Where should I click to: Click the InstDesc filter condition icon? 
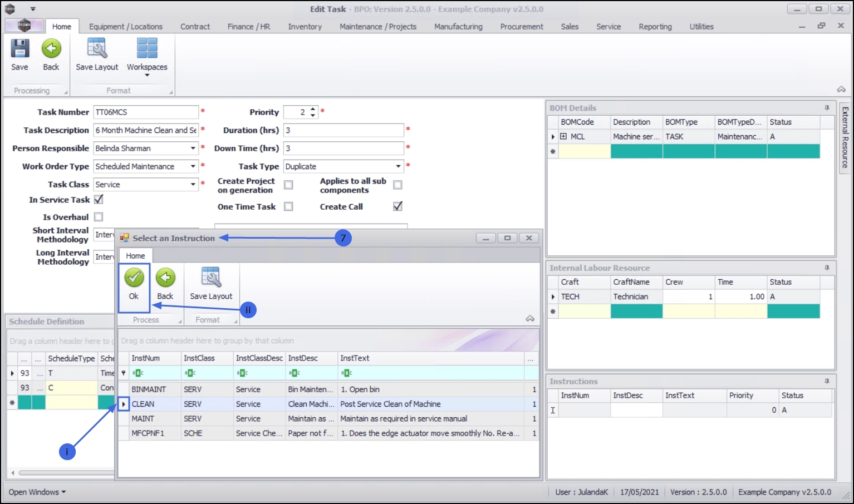[295, 373]
